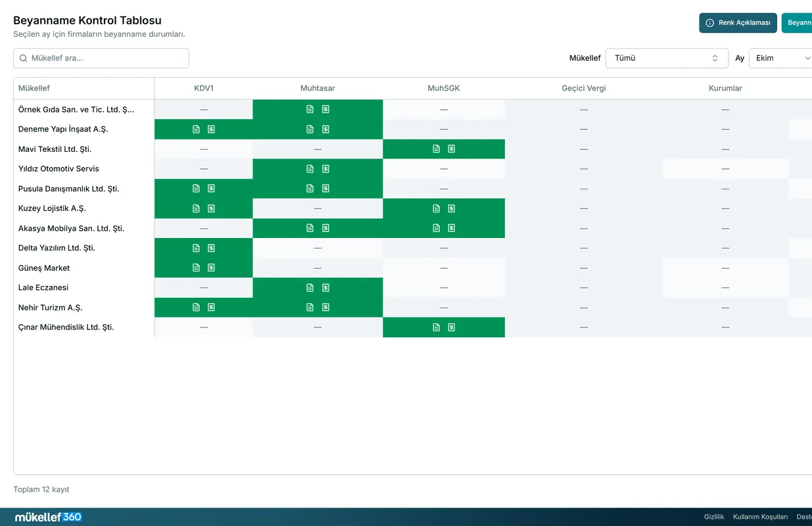Click Pusula Danışmanlık's KDV1 receipt icon
812x526 pixels.
coord(211,189)
